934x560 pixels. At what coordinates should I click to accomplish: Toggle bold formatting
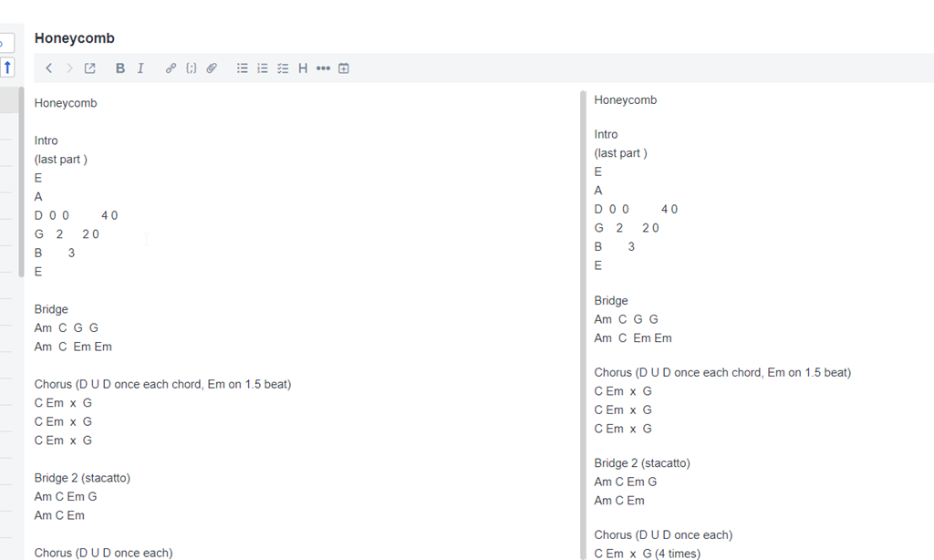tap(120, 68)
